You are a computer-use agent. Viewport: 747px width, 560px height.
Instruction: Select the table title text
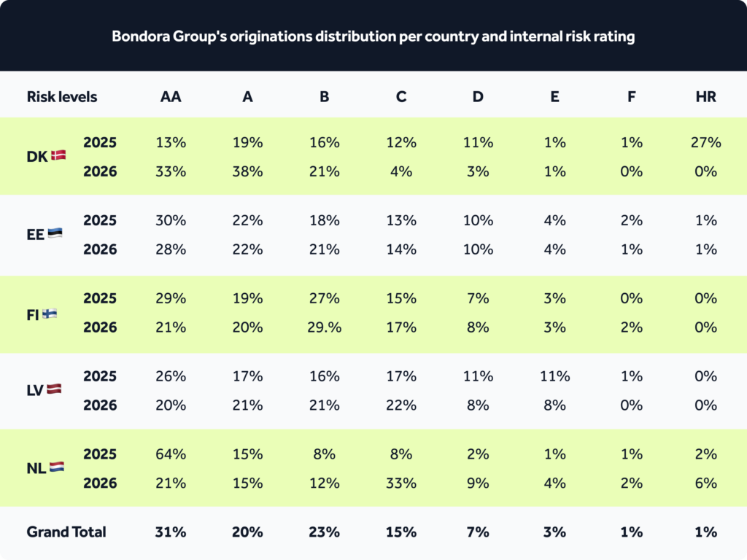pos(373,36)
